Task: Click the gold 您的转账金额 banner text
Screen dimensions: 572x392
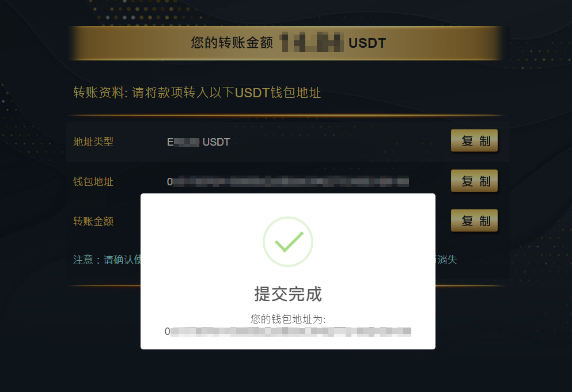Action: (x=232, y=43)
